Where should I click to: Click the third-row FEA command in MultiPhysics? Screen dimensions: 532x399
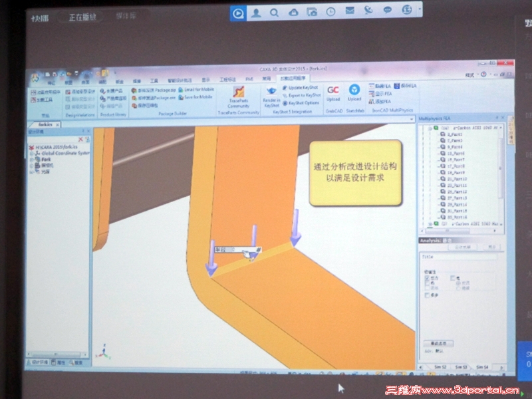(x=380, y=102)
